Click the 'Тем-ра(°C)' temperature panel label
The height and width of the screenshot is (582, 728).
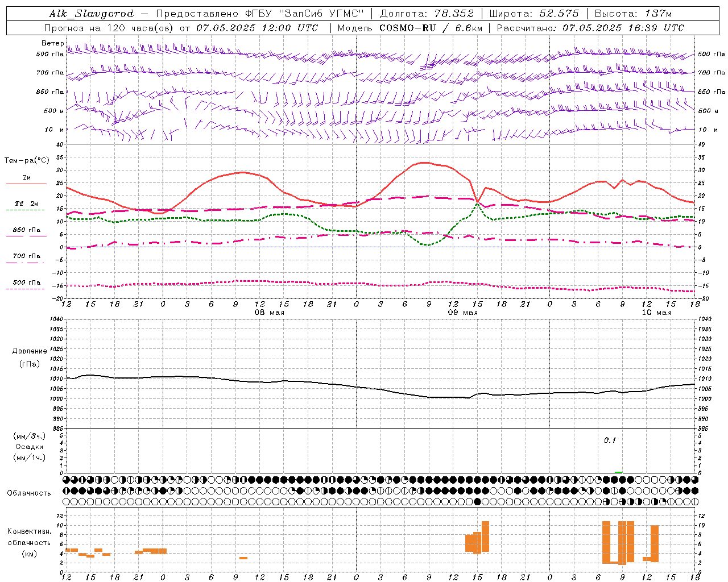[x=27, y=161]
